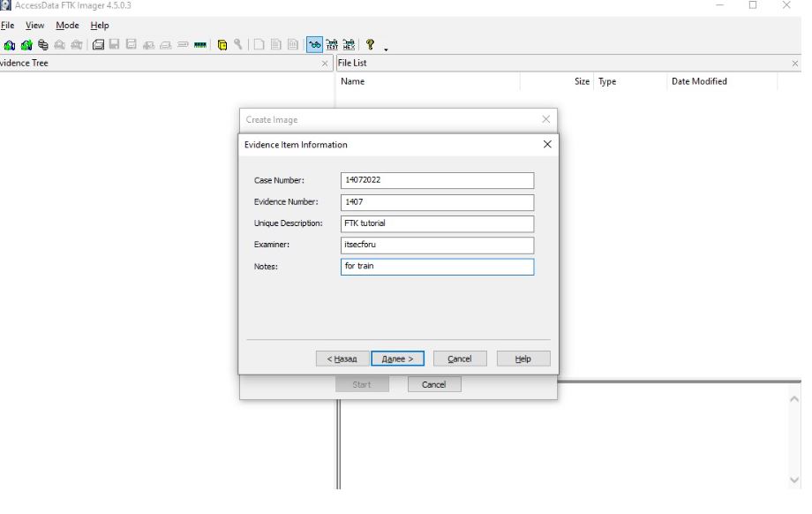
Task: Click Add to Custom Content Image icon
Action: [x=148, y=45]
